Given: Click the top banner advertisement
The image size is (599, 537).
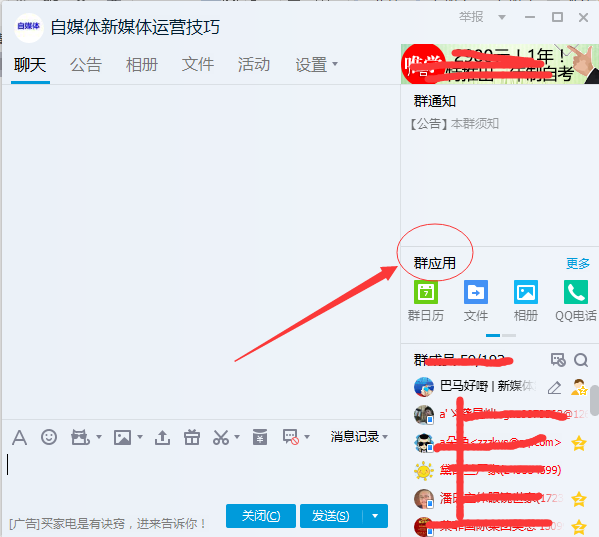Looking at the screenshot, I should (x=500, y=64).
